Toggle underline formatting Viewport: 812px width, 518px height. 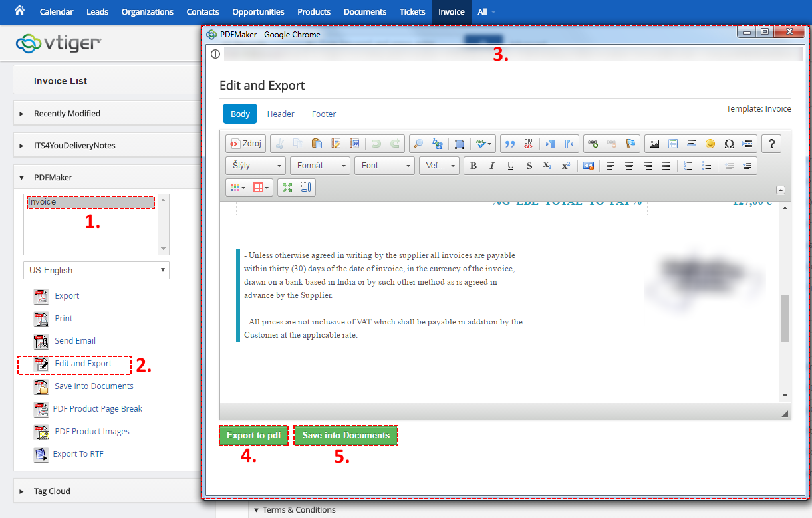click(x=511, y=166)
